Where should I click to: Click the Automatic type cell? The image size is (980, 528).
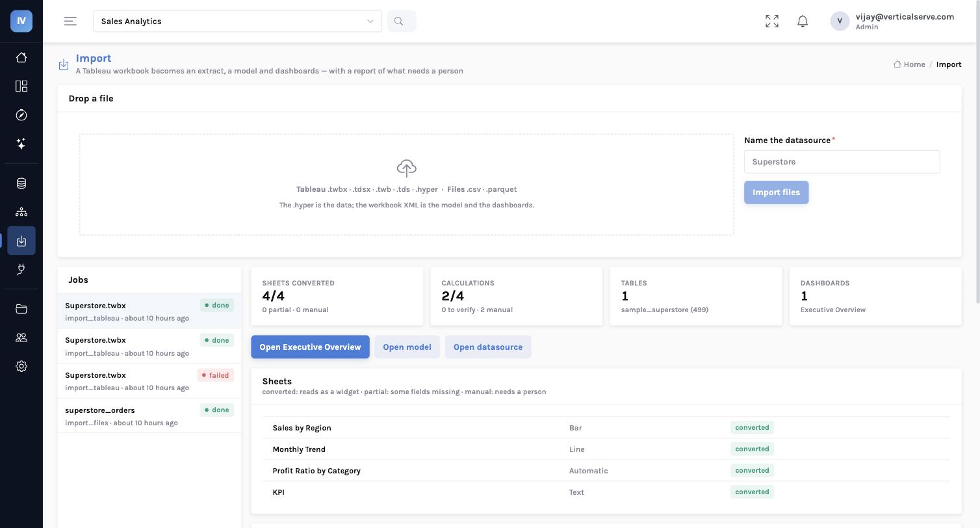click(x=589, y=471)
